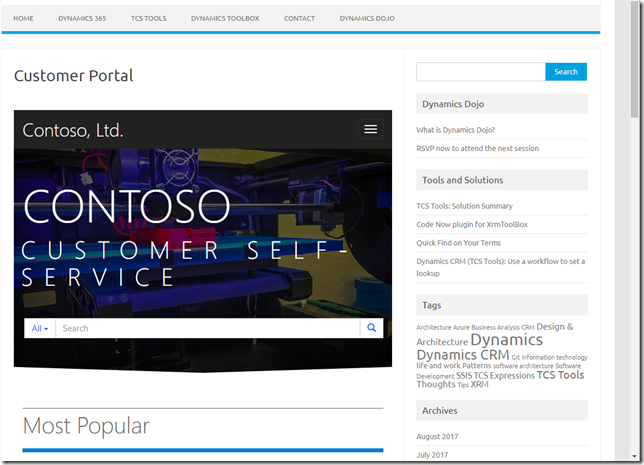Open the August 2017 archive

point(437,436)
